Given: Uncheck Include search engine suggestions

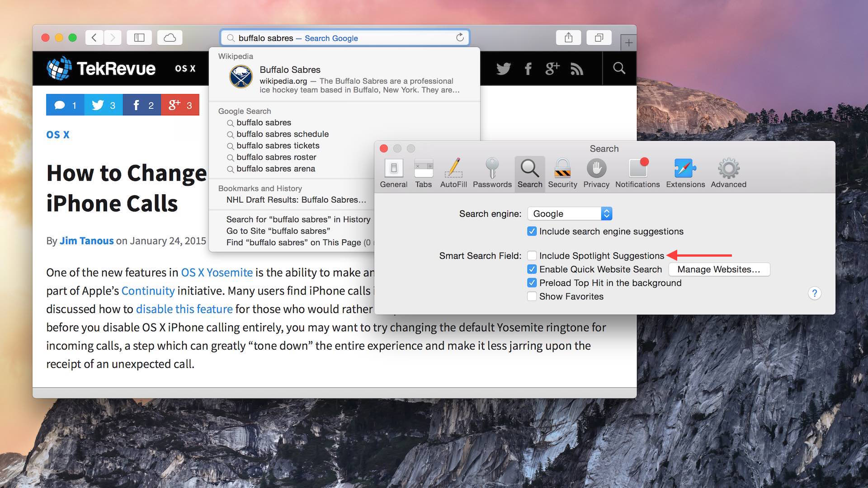Looking at the screenshot, I should pos(532,231).
